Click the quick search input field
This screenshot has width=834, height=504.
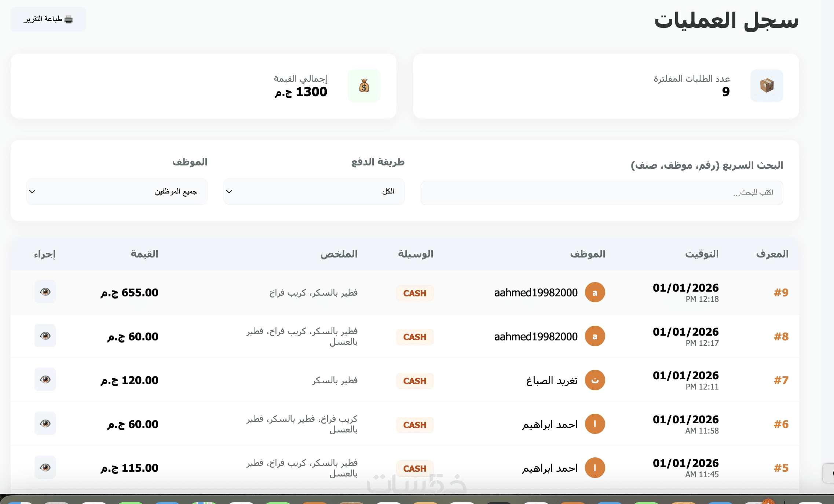[601, 193]
